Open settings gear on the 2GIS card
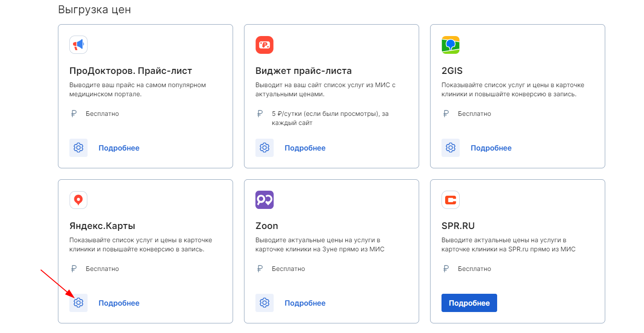 pyautogui.click(x=451, y=148)
